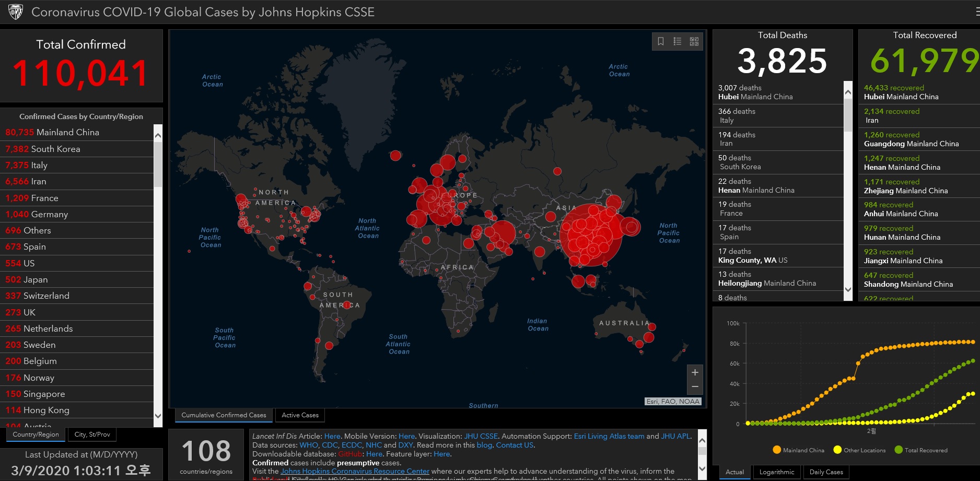
Task: Switch to Cumulative Confirmed Cases tab
Action: coord(224,415)
